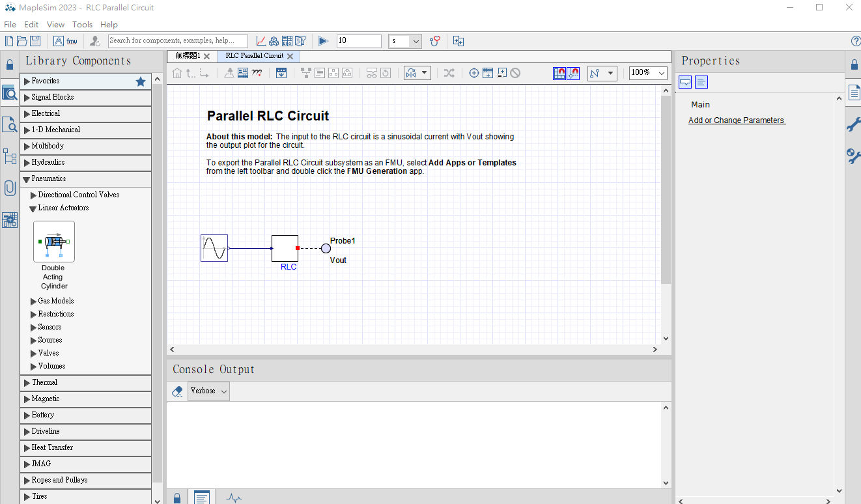Screen dimensions: 861x504
Task: Close the RLC Parallel Circuit tab
Action: (x=290, y=56)
